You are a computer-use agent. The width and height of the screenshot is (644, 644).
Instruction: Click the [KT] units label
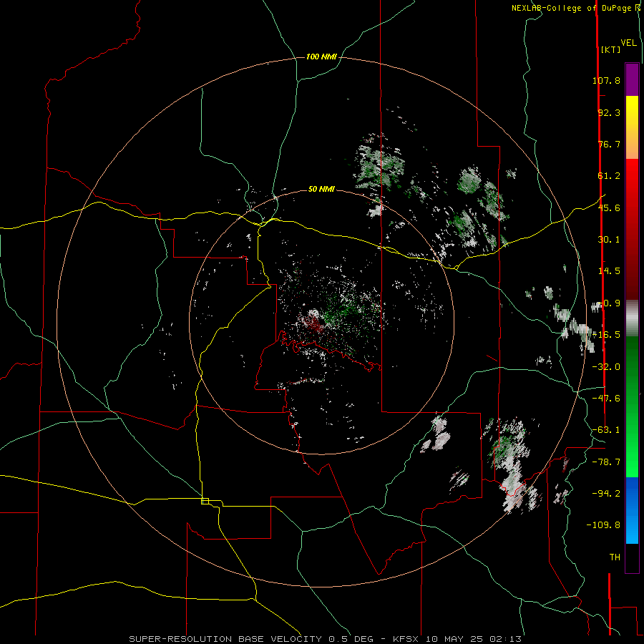pos(611,49)
